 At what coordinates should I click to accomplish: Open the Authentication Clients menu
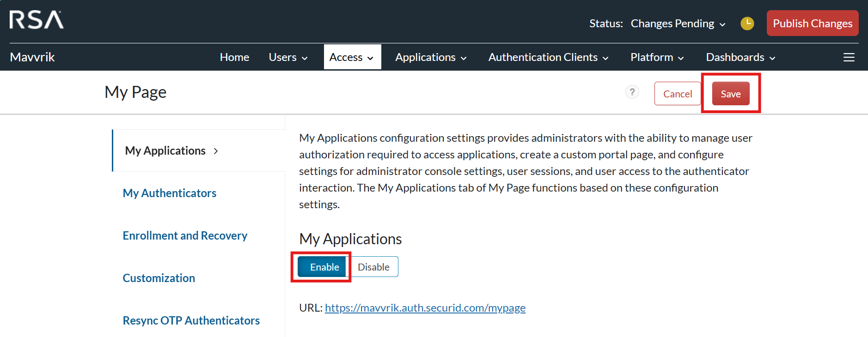pyautogui.click(x=548, y=57)
